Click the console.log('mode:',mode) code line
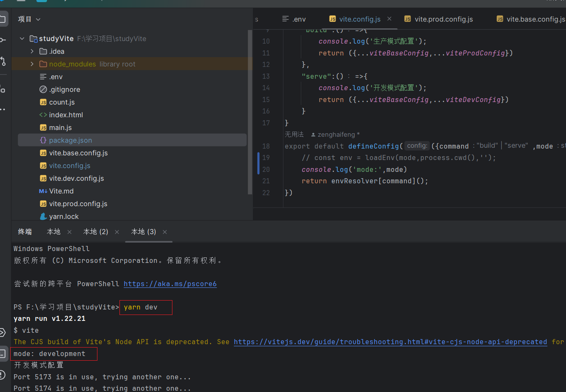566x392 pixels. (354, 169)
